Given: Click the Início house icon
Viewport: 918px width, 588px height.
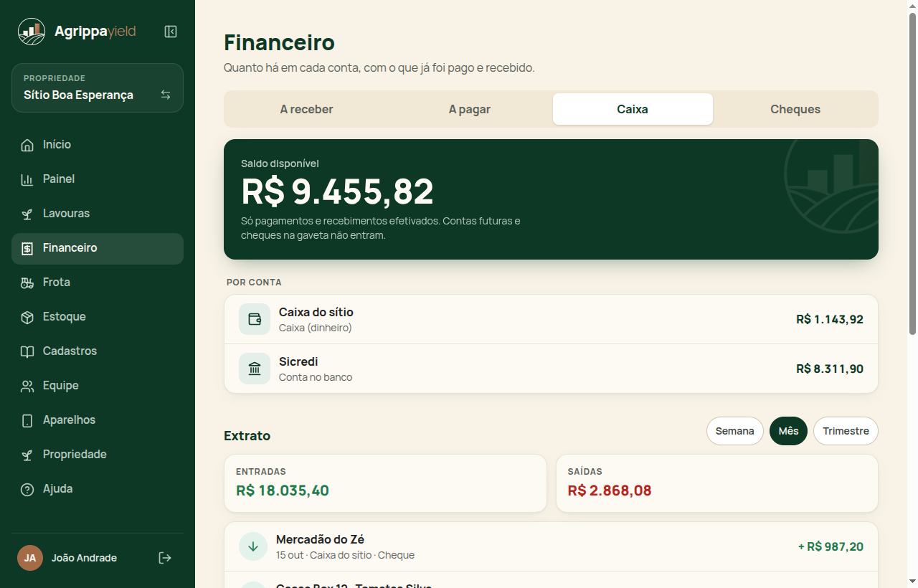Looking at the screenshot, I should 27,145.
